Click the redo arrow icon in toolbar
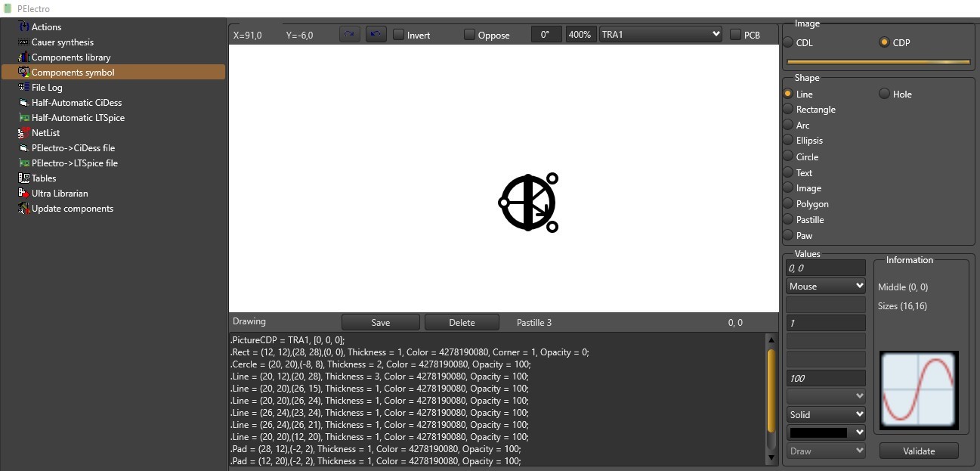This screenshot has width=980, height=471. click(x=350, y=35)
